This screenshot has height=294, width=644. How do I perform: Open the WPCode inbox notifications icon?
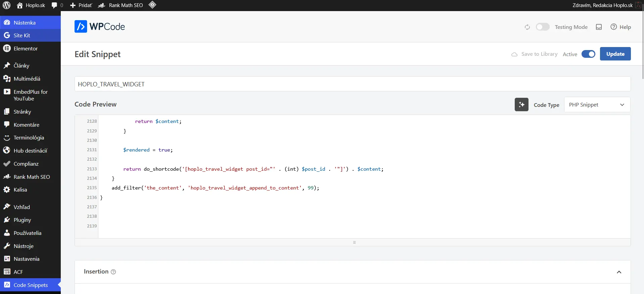coord(598,27)
